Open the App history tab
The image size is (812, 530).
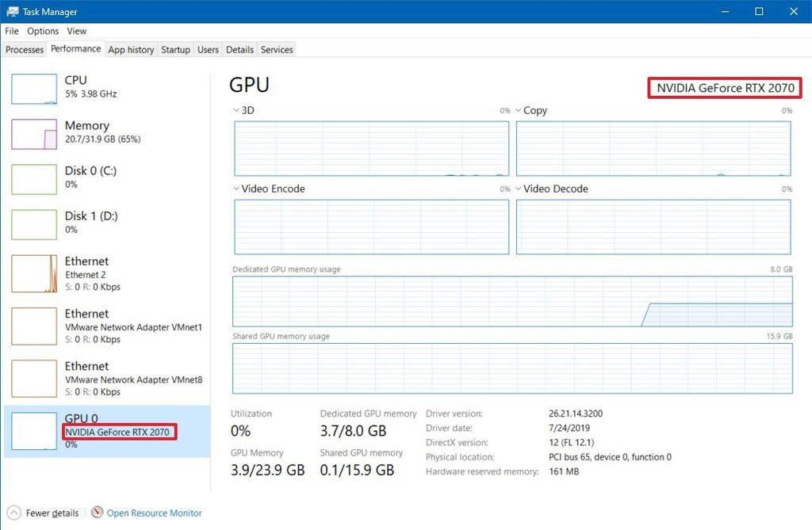click(131, 49)
